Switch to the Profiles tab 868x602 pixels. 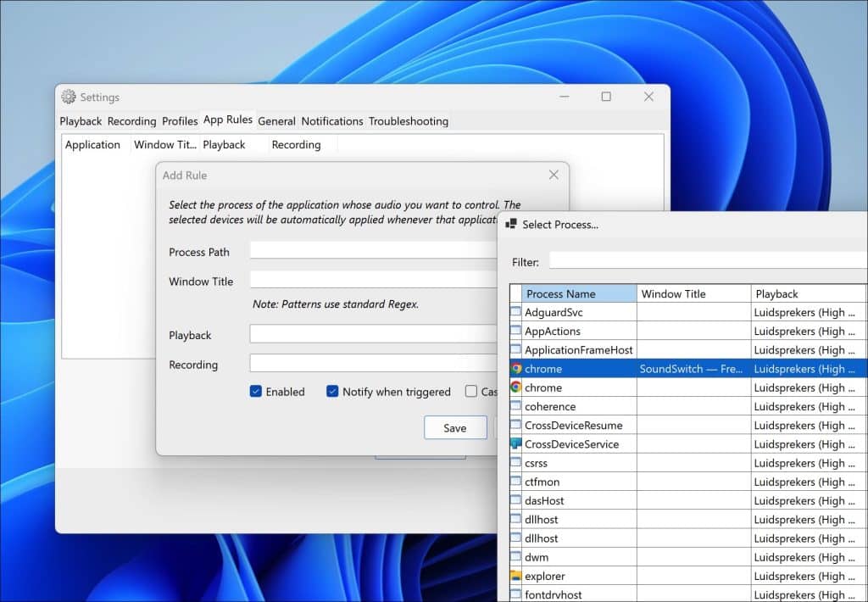[x=180, y=120]
